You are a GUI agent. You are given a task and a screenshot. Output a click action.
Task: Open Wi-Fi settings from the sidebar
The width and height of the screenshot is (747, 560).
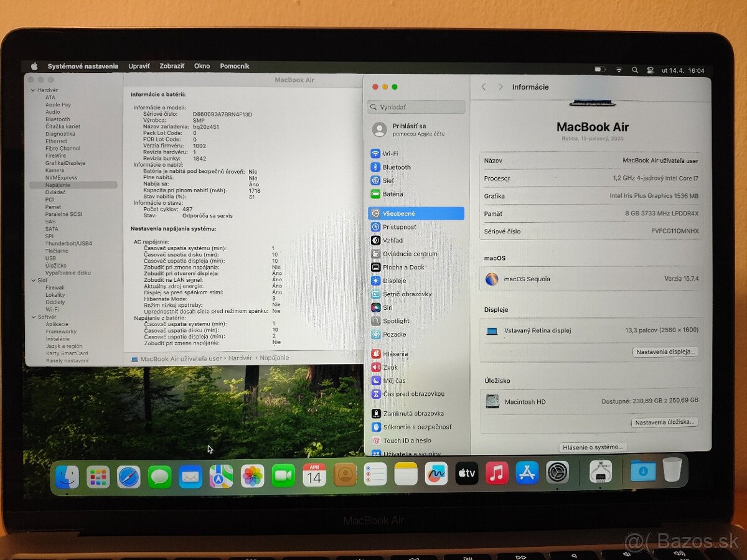(x=390, y=153)
